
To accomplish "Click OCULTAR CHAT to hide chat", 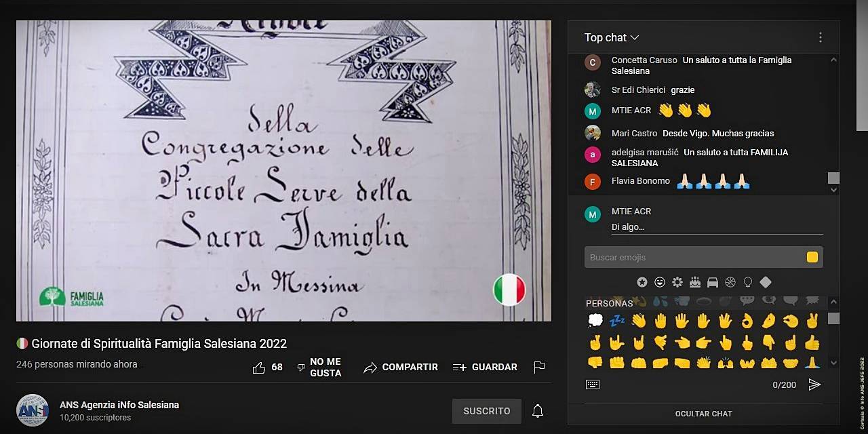I will coord(703,414).
